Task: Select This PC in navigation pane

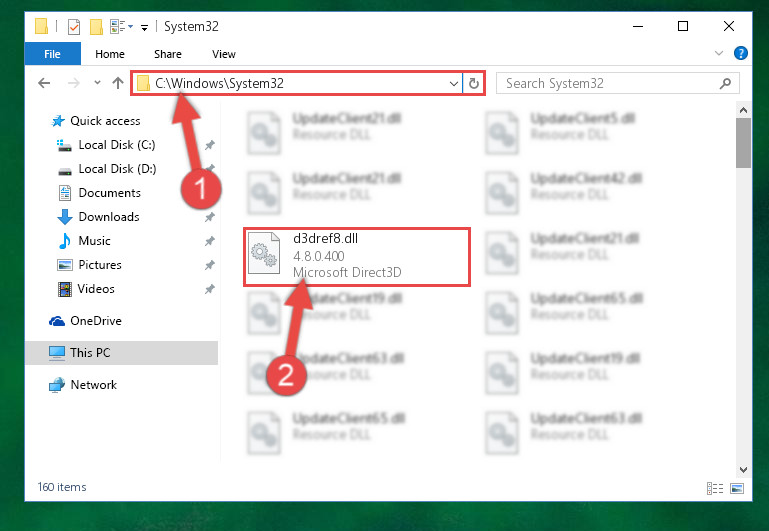Action: pos(121,353)
